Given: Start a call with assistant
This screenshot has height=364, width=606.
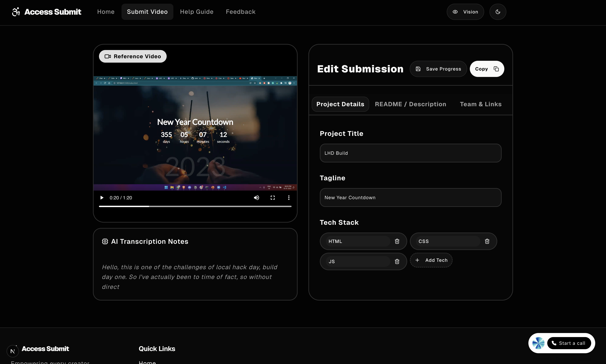Looking at the screenshot, I should 569,343.
